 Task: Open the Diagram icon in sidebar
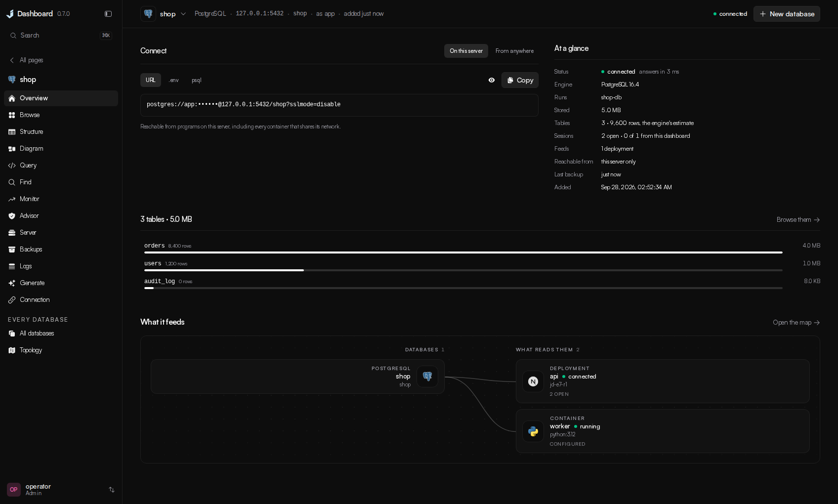click(x=12, y=149)
